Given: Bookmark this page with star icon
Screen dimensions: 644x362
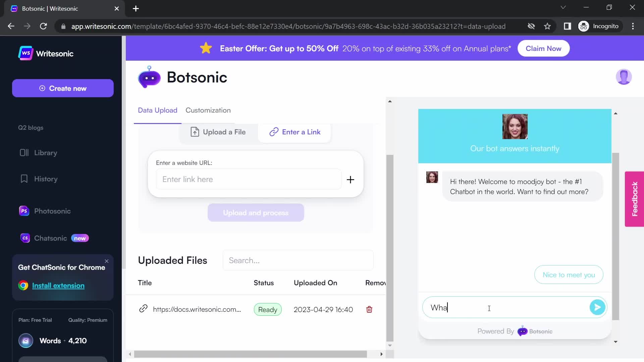Looking at the screenshot, I should tap(547, 26).
